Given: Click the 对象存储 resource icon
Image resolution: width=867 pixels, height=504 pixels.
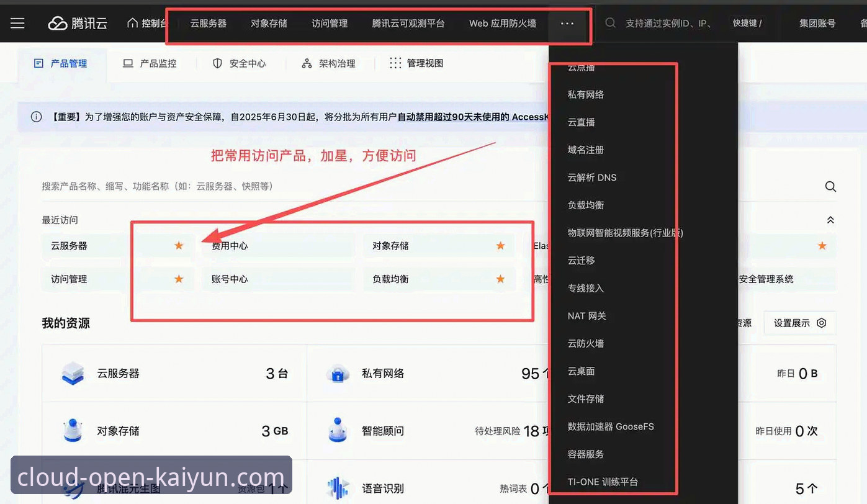Looking at the screenshot, I should (73, 431).
